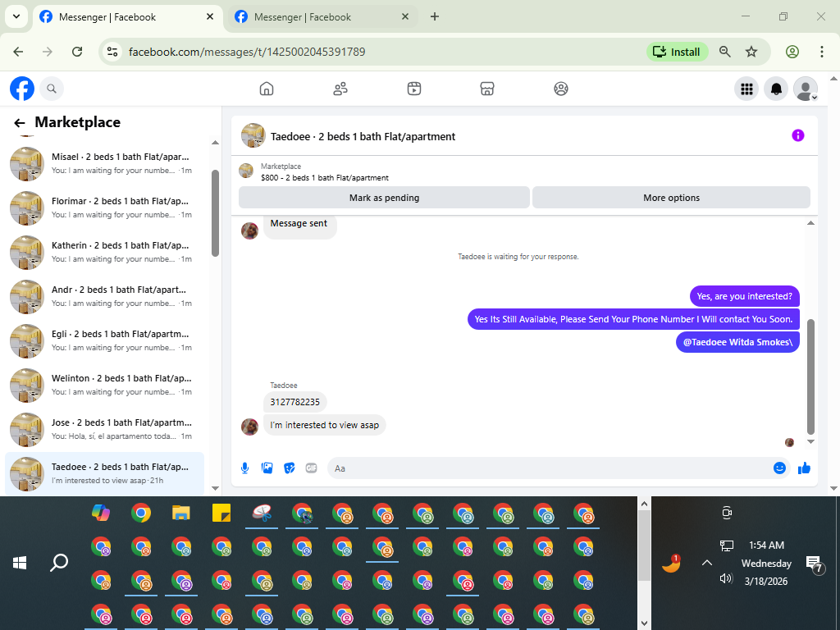Viewport: 840px width, 630px height.
Task: Click the Taedoee chat header title
Action: [x=363, y=137]
